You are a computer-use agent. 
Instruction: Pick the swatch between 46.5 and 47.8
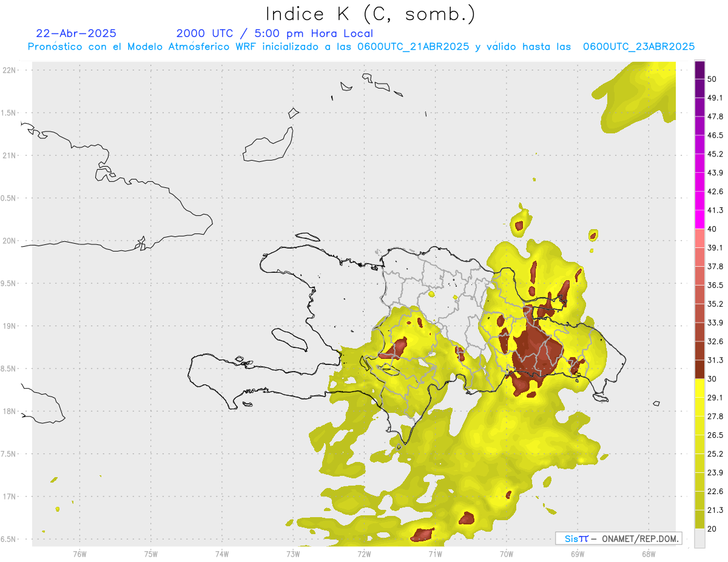(x=699, y=125)
